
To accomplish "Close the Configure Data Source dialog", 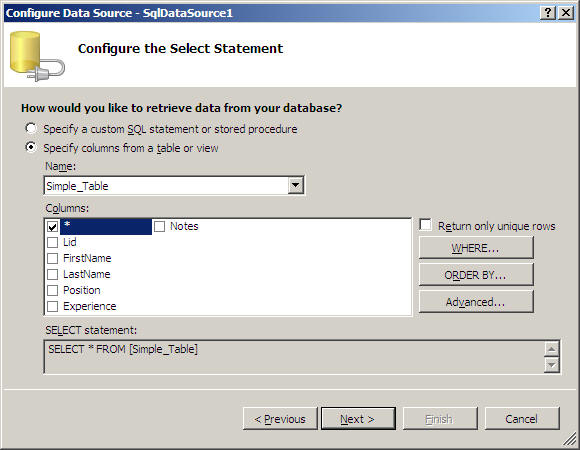I will (x=566, y=13).
